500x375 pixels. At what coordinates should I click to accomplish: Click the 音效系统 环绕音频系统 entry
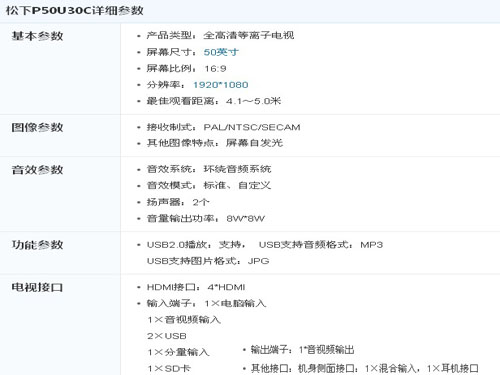coord(209,169)
